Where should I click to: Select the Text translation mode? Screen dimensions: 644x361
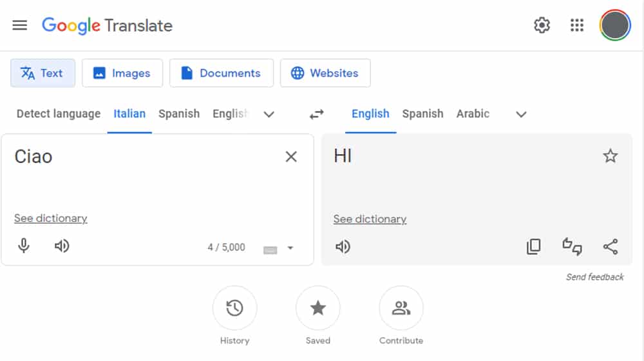coord(43,73)
